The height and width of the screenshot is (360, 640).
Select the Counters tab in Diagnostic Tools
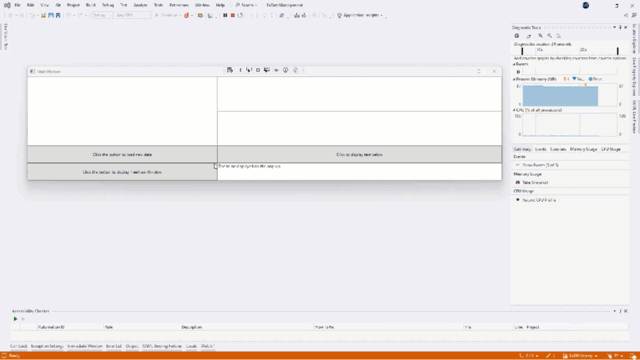click(558, 149)
